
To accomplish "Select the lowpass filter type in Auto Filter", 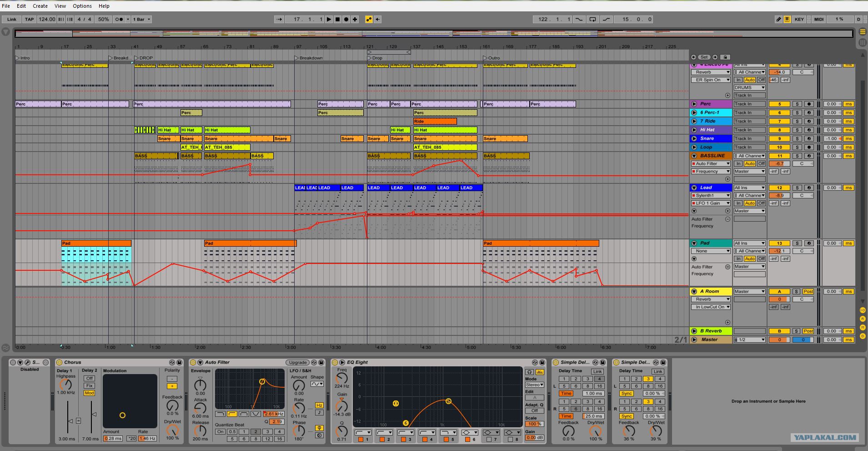I will 220,414.
